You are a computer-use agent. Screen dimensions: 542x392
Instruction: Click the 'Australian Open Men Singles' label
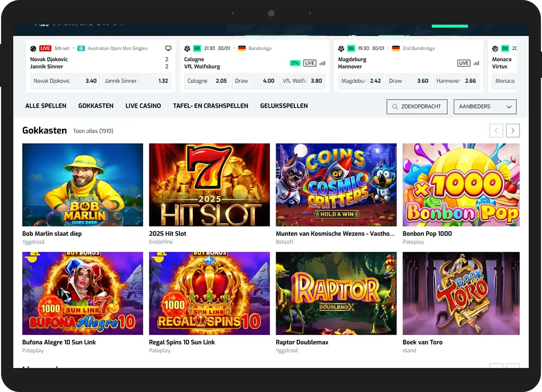click(x=118, y=48)
